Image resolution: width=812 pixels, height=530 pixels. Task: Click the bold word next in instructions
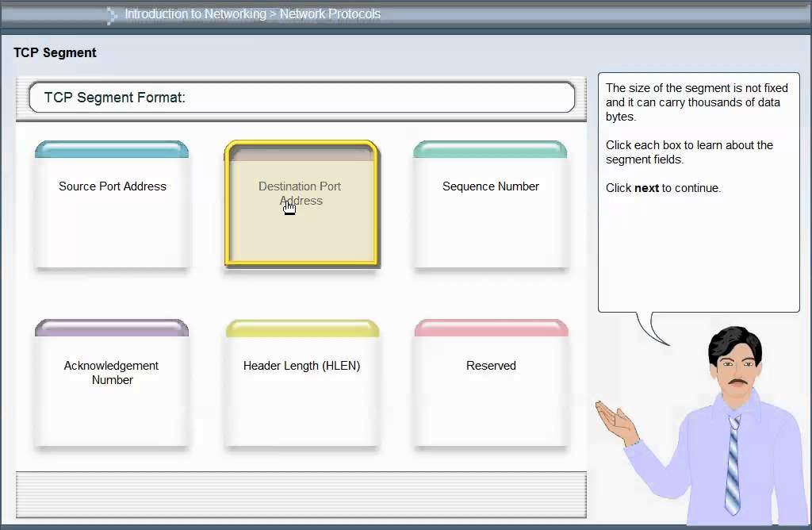pos(646,188)
